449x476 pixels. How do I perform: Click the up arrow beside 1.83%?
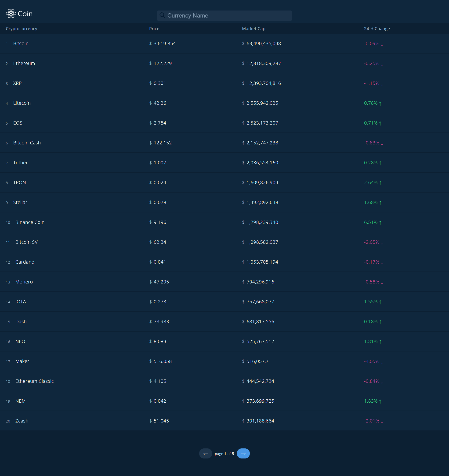tap(380, 401)
